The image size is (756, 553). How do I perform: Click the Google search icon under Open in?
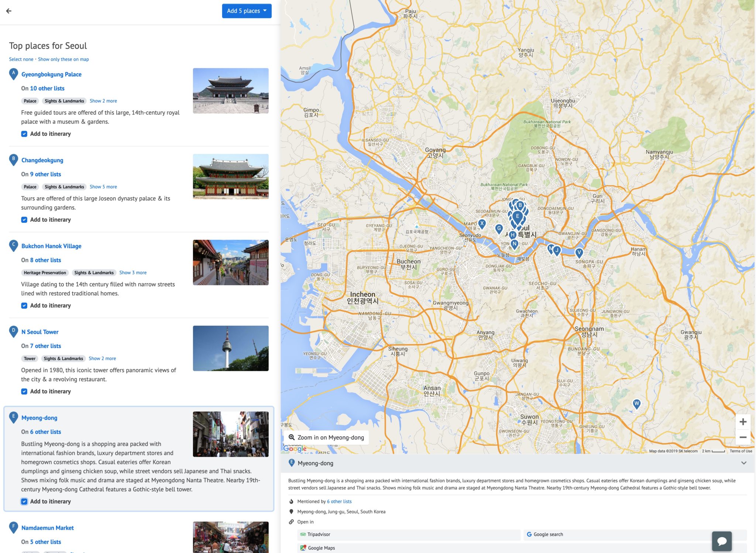pyautogui.click(x=529, y=534)
